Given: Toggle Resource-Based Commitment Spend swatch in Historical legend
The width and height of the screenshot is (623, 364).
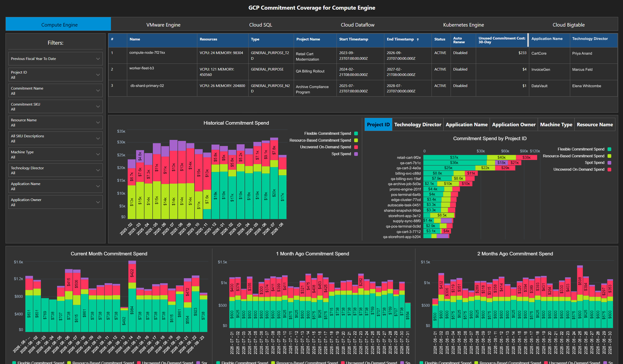Looking at the screenshot, I should pos(356,140).
